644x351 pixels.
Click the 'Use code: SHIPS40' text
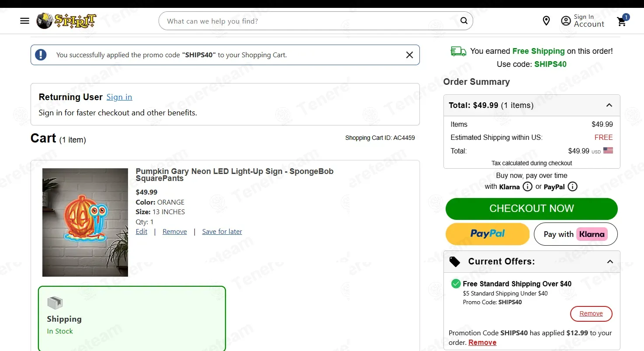532,64
